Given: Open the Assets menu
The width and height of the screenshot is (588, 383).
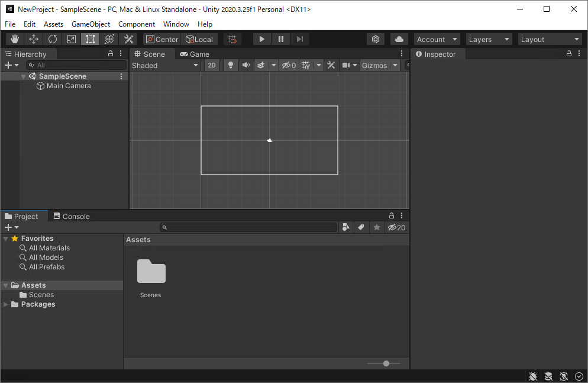Looking at the screenshot, I should [54, 24].
